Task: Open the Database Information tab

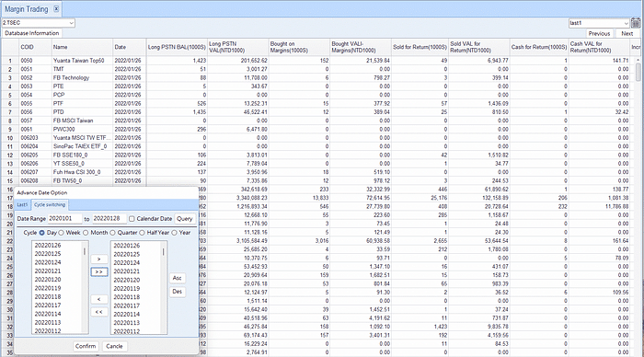Action: point(31,33)
